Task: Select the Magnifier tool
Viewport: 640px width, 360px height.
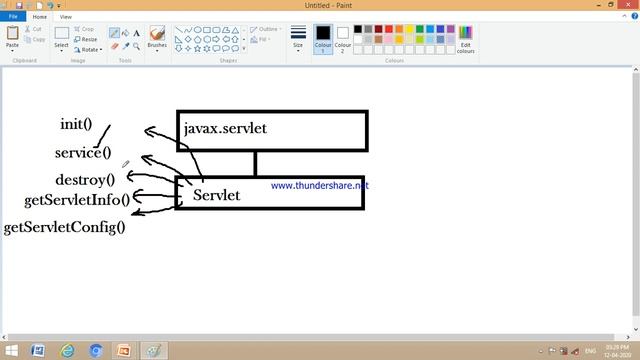Action: click(136, 46)
